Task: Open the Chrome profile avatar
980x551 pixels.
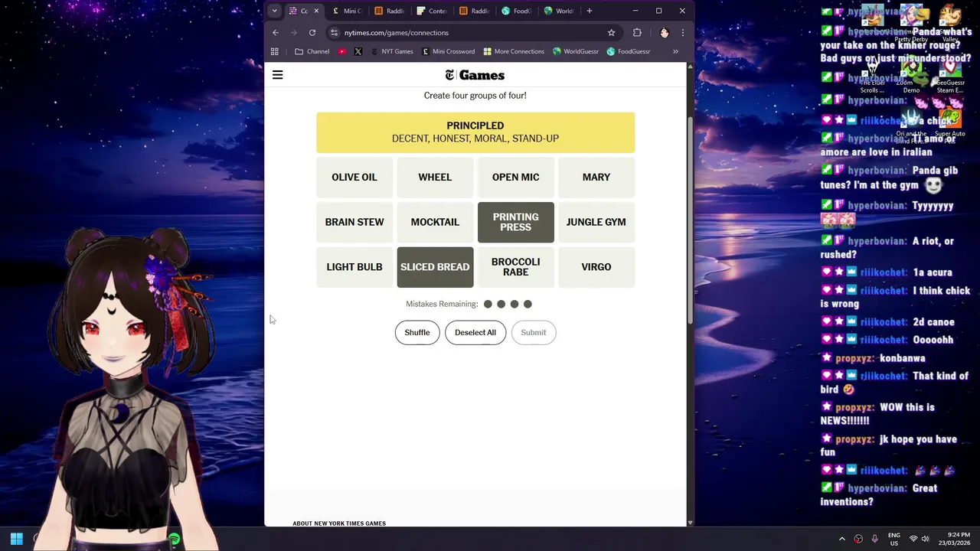Action: click(665, 33)
